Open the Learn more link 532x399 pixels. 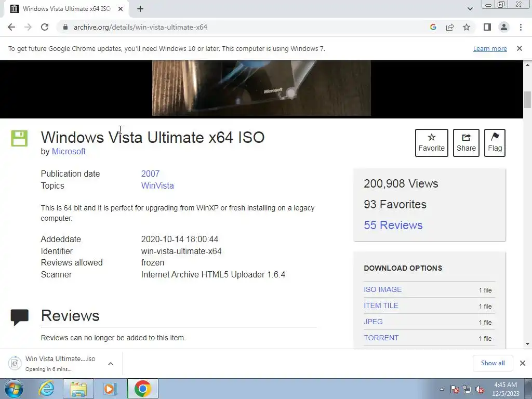pos(490,48)
